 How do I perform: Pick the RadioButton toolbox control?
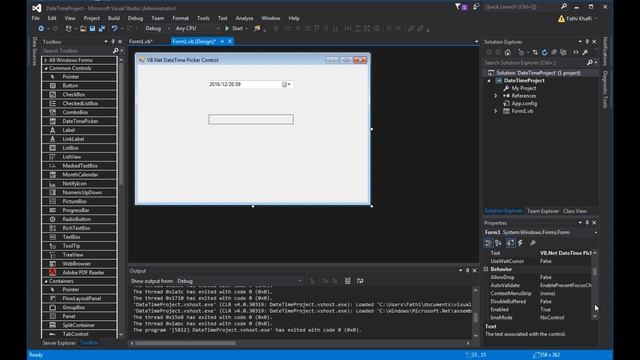click(x=79, y=219)
